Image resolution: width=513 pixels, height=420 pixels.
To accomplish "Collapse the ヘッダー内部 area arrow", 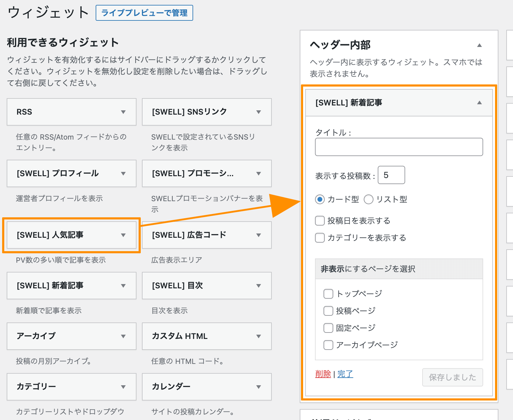I will tap(479, 45).
